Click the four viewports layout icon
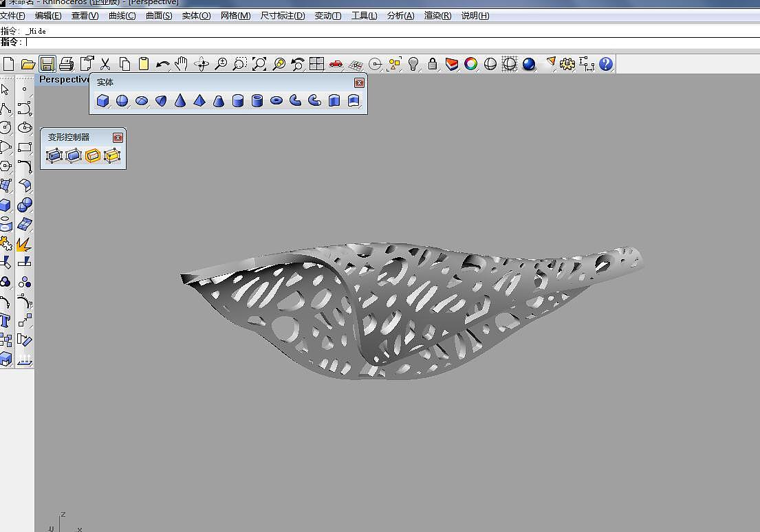 click(x=316, y=64)
